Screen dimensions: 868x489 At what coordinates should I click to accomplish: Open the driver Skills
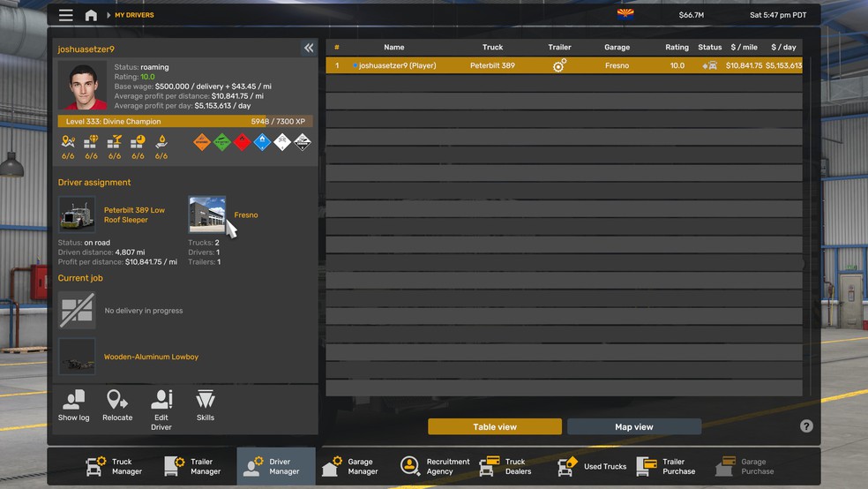206,405
